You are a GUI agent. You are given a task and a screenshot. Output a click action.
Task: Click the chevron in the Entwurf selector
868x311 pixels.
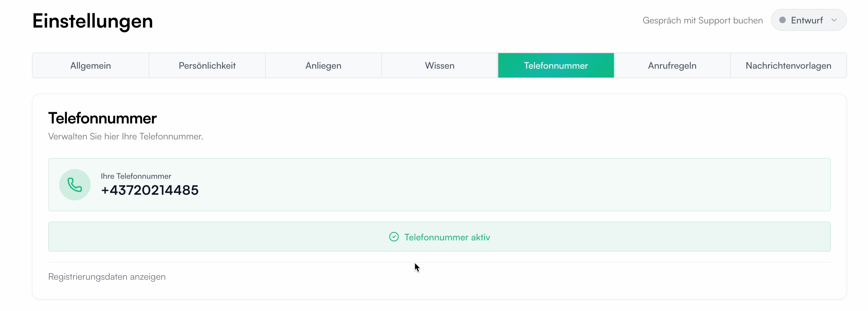click(834, 20)
